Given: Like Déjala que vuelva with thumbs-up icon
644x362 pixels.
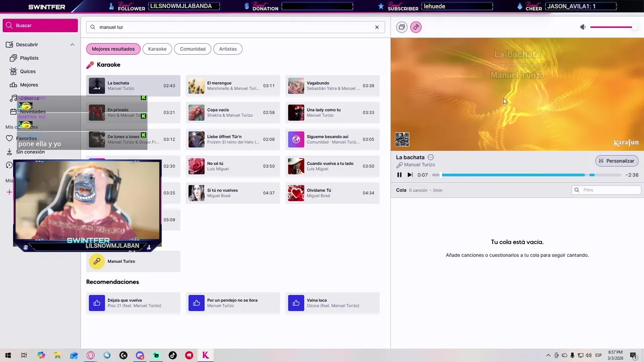Looking at the screenshot, I should (x=97, y=303).
